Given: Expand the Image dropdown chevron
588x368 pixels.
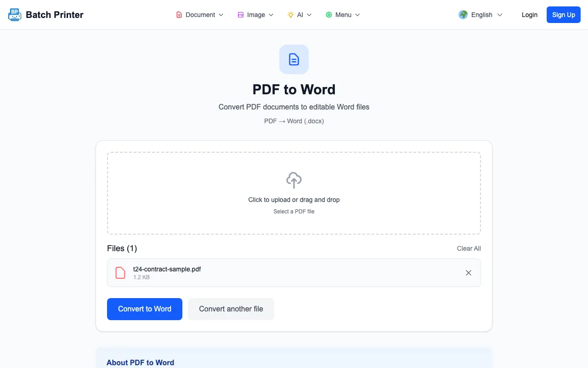Looking at the screenshot, I should coord(271,15).
